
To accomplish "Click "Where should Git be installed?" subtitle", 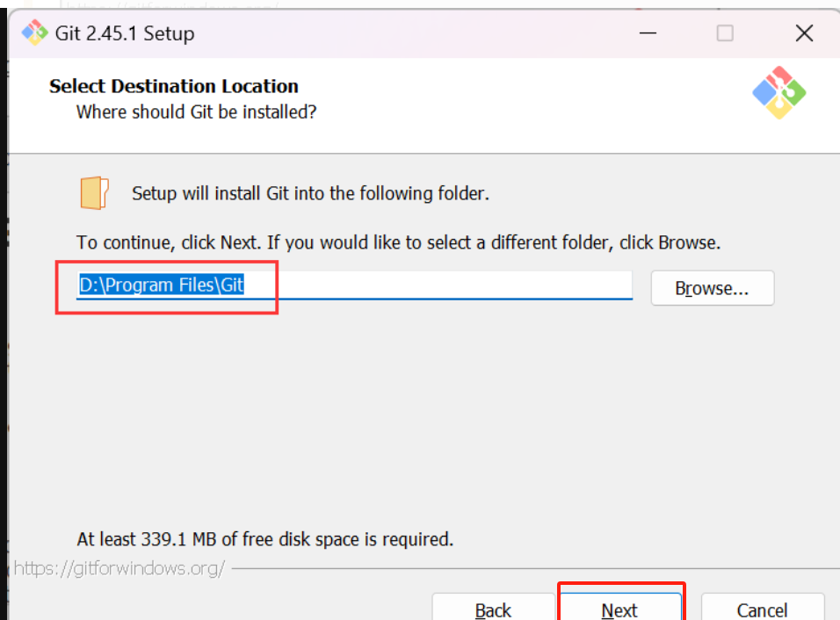I will tap(196, 112).
